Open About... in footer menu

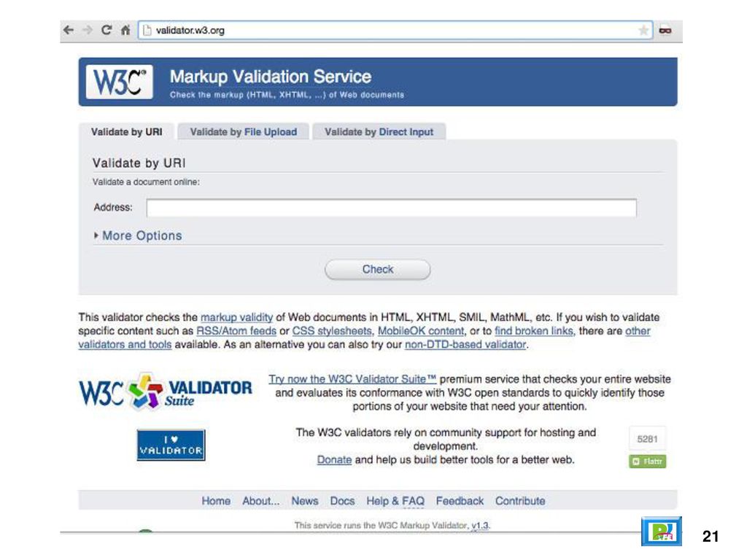coord(261,501)
